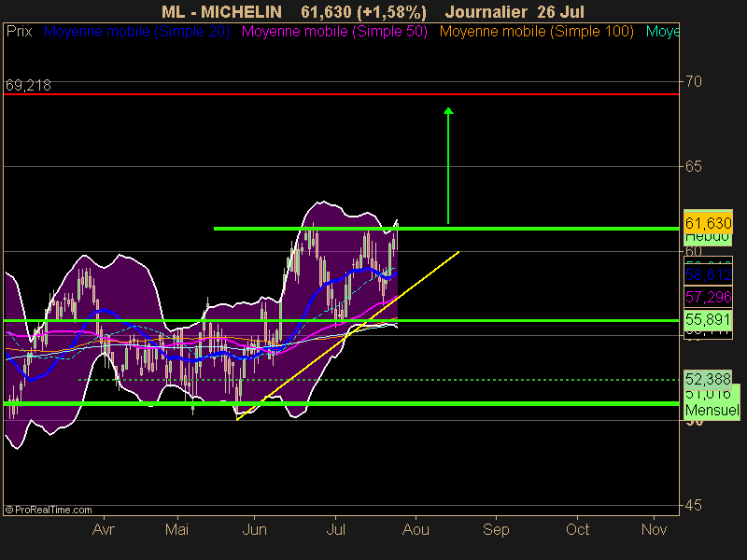Click the '65' price axis label
The width and height of the screenshot is (747, 560).
tap(694, 166)
